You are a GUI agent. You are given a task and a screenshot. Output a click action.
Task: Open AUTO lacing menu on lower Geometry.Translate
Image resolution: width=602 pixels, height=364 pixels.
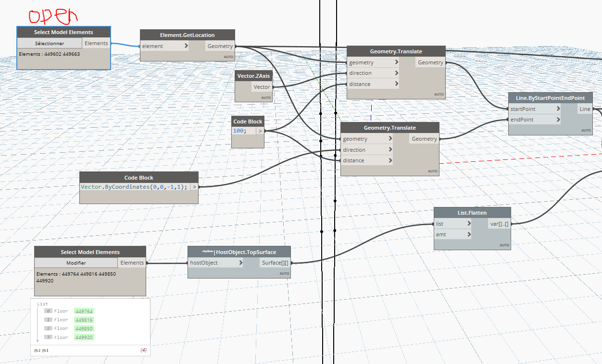click(433, 171)
